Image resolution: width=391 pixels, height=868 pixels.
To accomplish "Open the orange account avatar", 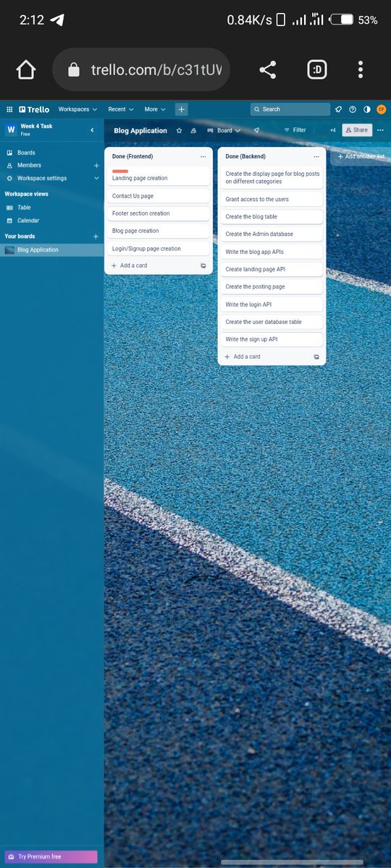I will 381,109.
